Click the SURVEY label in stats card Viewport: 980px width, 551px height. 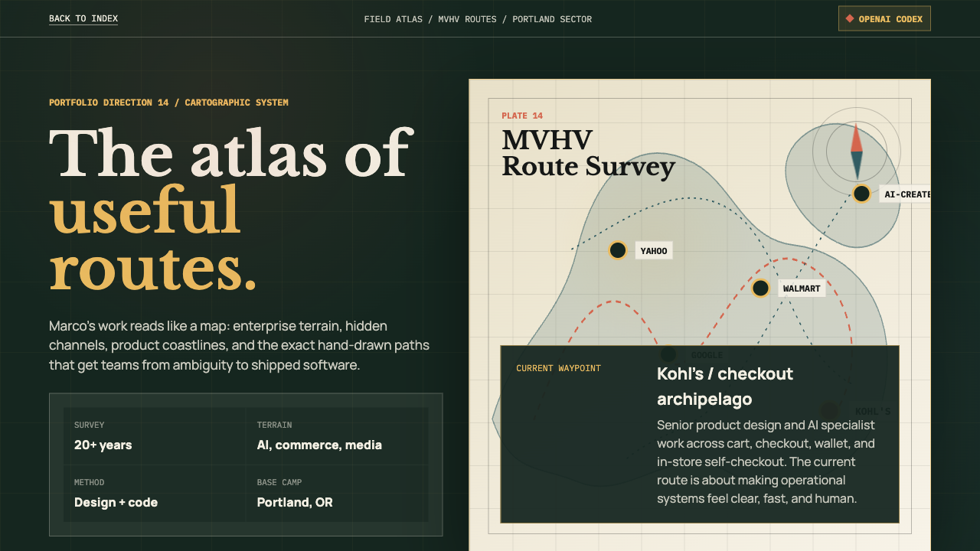point(90,425)
